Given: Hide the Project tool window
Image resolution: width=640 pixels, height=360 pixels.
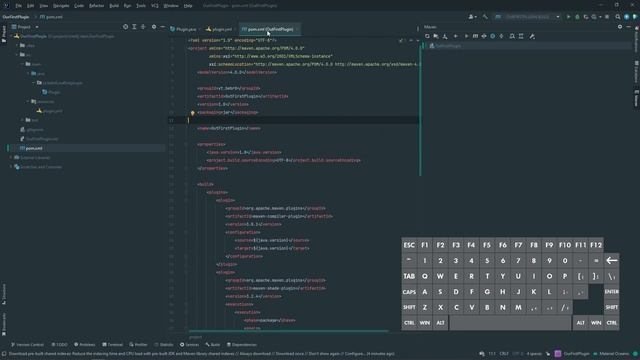Looking at the screenshot, I should tap(162, 27).
